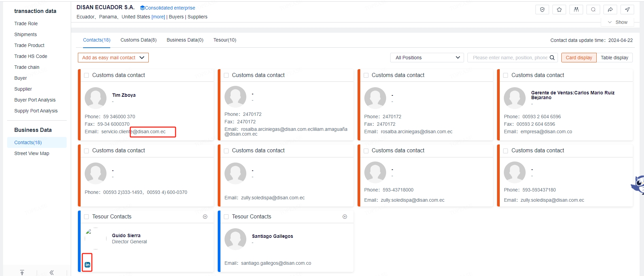Viewport: 644px width, 276px height.
Task: Click the [more] countries link
Action: click(158, 17)
